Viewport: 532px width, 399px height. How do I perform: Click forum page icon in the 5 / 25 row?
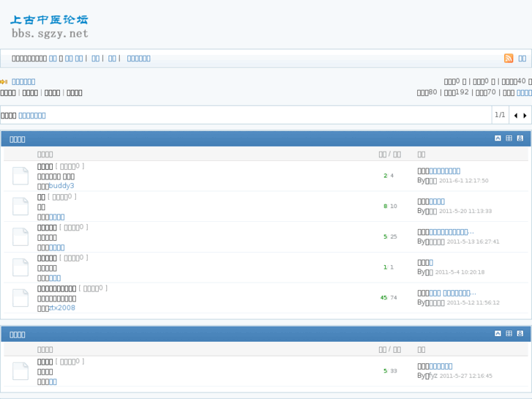pyautogui.click(x=20, y=237)
